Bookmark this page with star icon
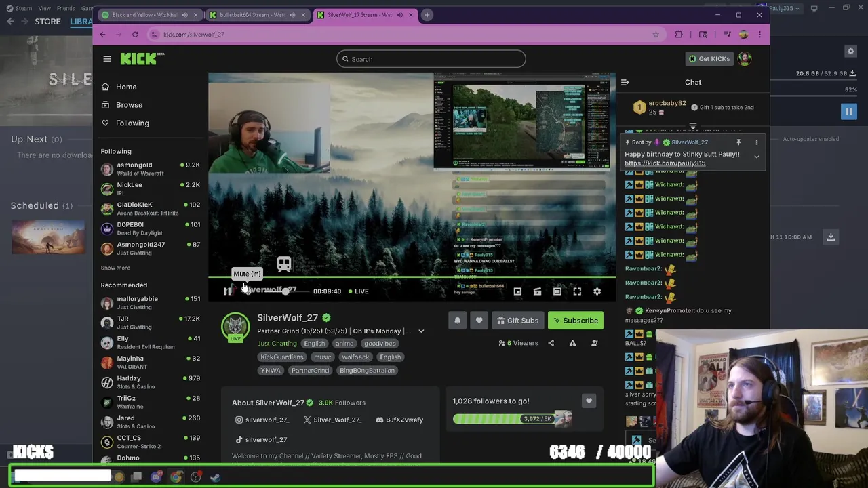The width and height of the screenshot is (868, 488). [656, 35]
